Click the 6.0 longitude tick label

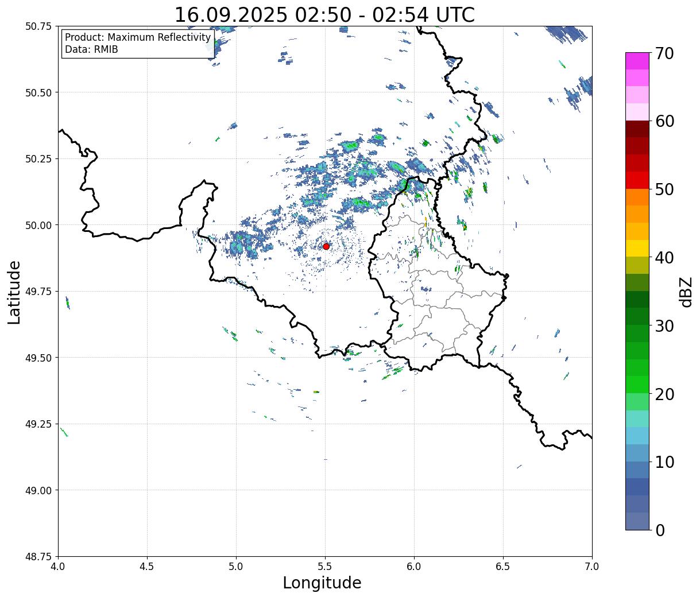[x=414, y=566]
